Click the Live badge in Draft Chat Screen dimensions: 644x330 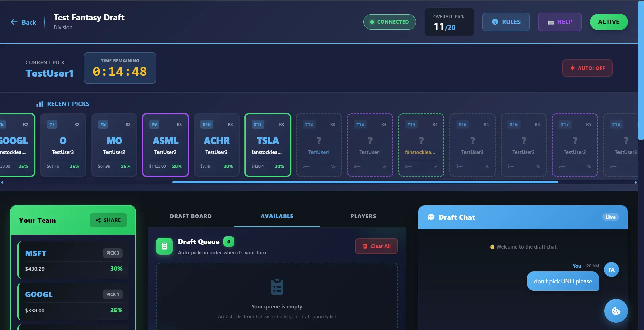click(610, 217)
